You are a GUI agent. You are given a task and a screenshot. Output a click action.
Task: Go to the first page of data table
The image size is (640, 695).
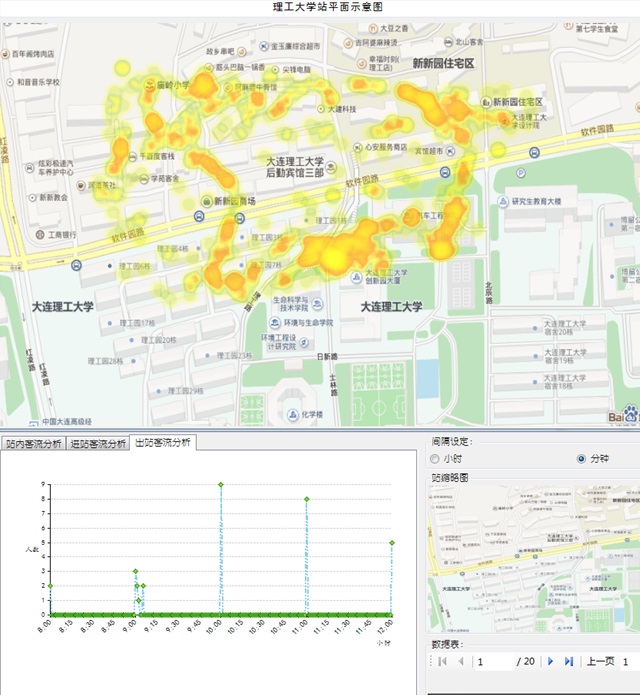click(x=441, y=661)
